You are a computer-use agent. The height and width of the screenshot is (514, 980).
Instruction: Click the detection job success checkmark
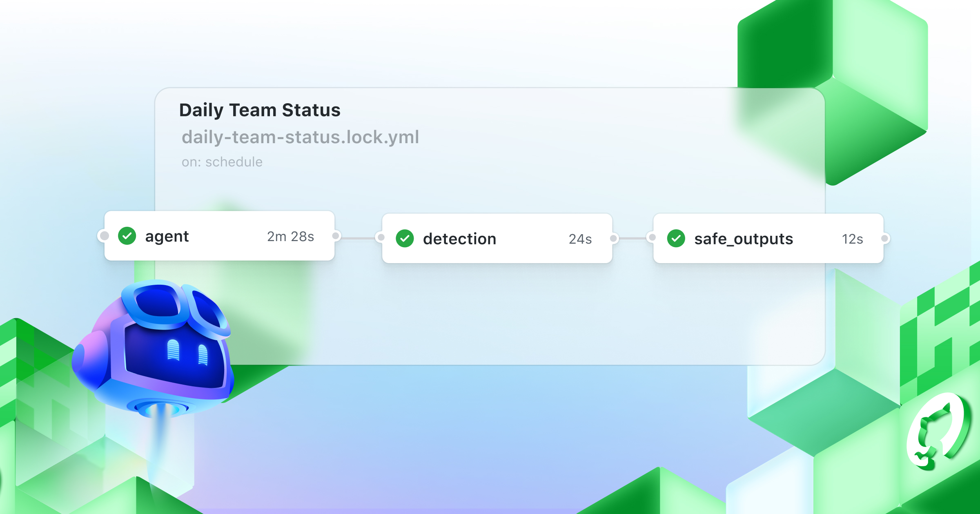(405, 239)
